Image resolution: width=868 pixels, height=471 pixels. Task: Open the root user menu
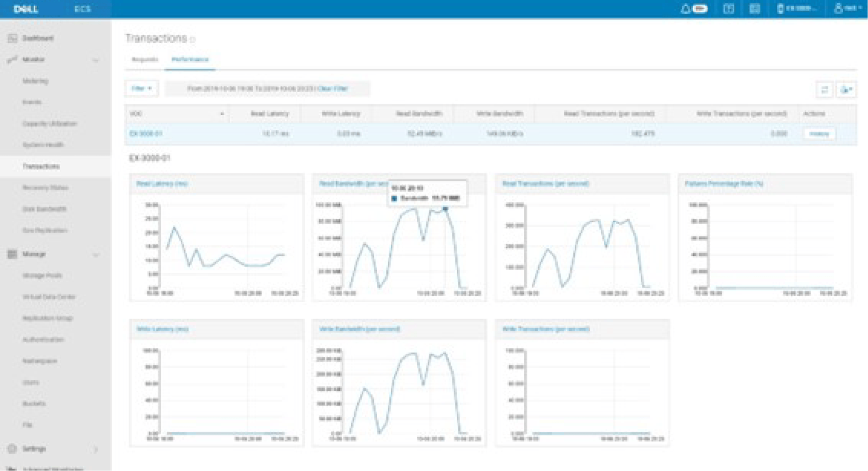848,9
